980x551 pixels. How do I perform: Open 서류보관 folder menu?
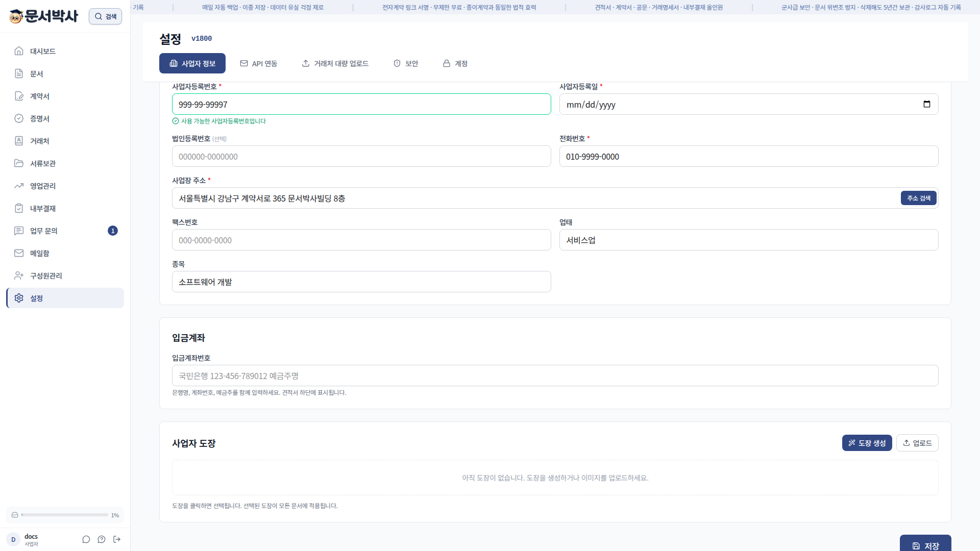click(x=65, y=163)
